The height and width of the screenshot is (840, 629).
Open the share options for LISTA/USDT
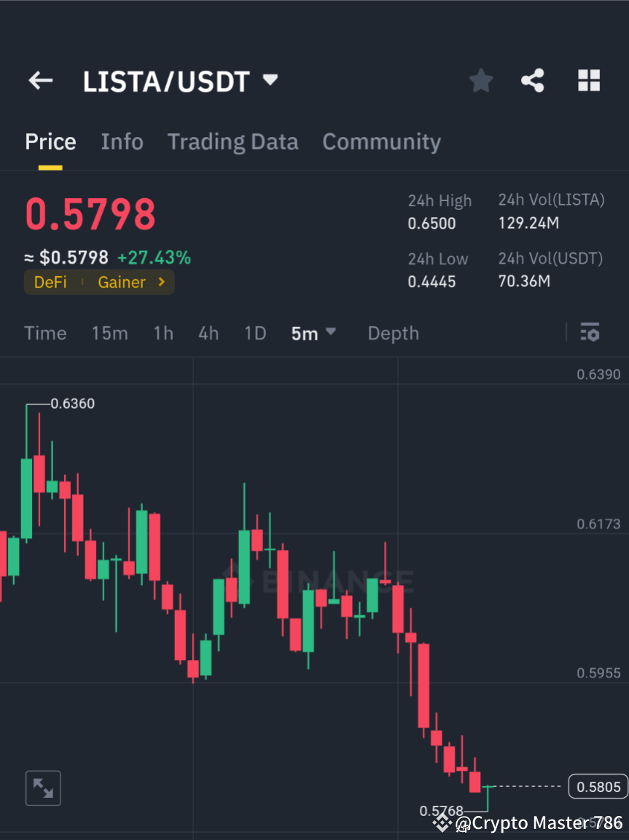pyautogui.click(x=533, y=80)
